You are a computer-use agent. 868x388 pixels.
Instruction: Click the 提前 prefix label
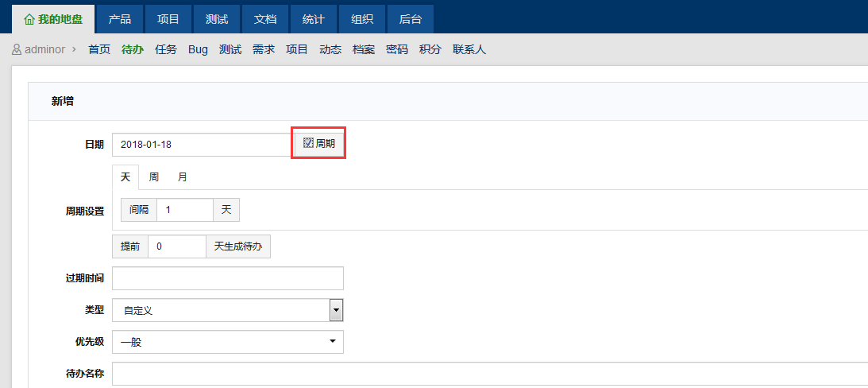(x=131, y=246)
